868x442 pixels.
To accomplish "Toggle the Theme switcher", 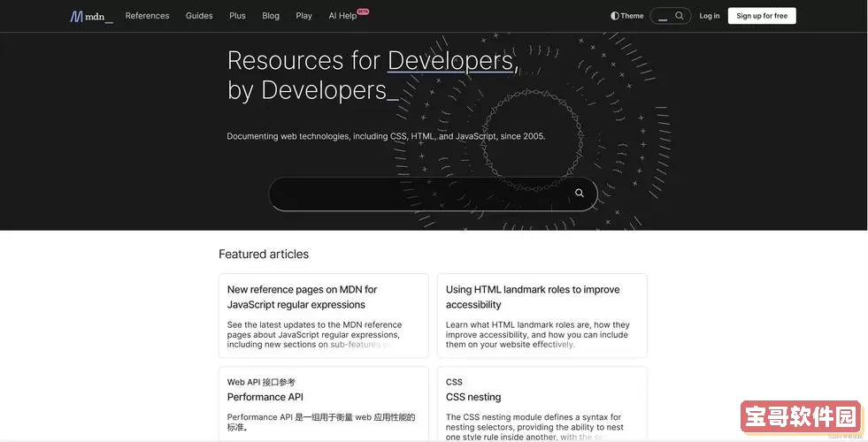I will [x=626, y=16].
